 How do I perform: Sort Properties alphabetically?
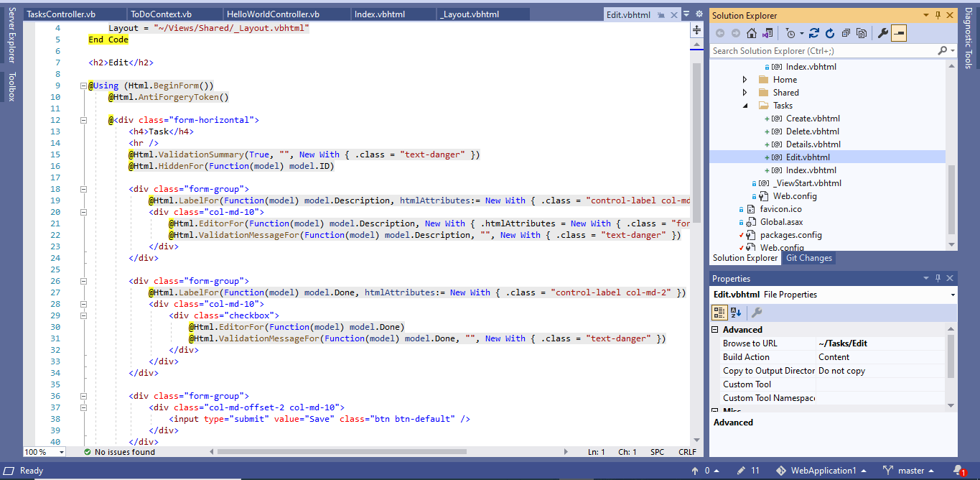(735, 313)
